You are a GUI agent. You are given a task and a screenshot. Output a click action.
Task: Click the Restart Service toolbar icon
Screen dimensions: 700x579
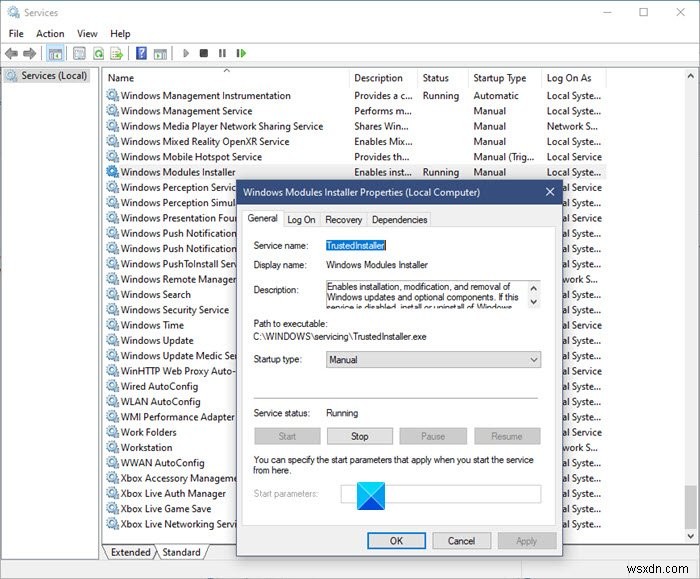(x=241, y=54)
